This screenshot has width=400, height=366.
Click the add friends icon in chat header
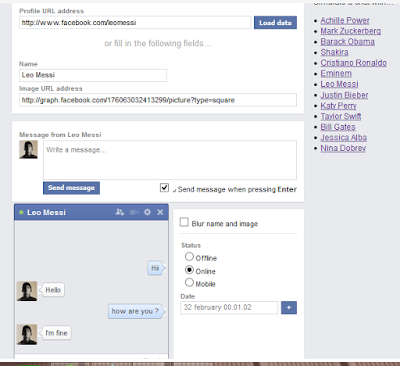(x=120, y=212)
